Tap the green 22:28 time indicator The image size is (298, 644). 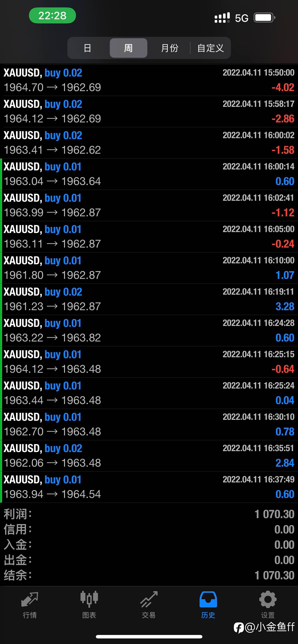click(52, 16)
